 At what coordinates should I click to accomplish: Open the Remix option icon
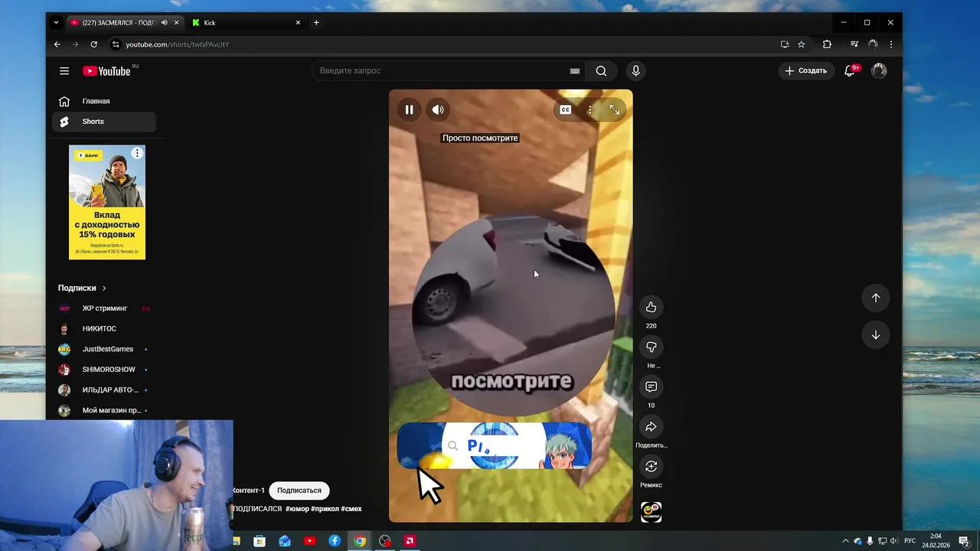(651, 466)
